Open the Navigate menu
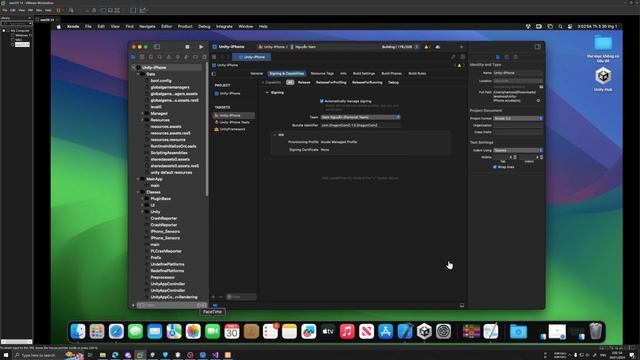 (147, 27)
